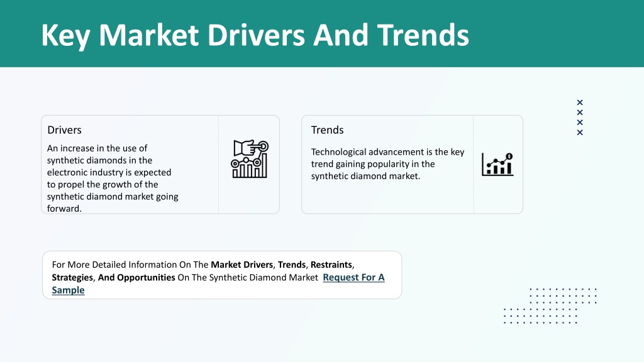Click bold "And Opportunities" text in bottom box

click(136, 277)
